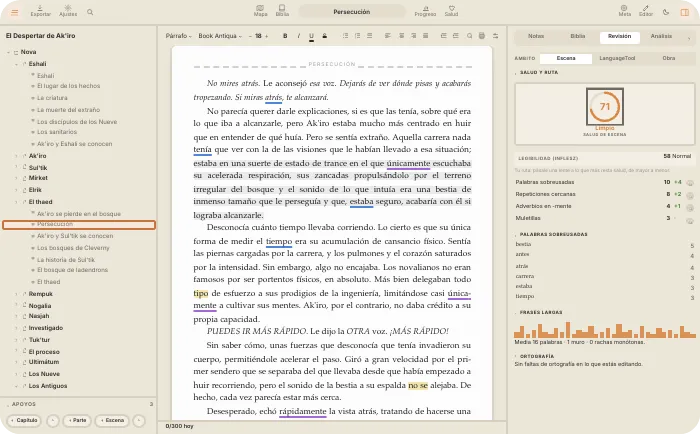Decrease font size with minus
The width and height of the screenshot is (700, 434).
(x=250, y=36)
